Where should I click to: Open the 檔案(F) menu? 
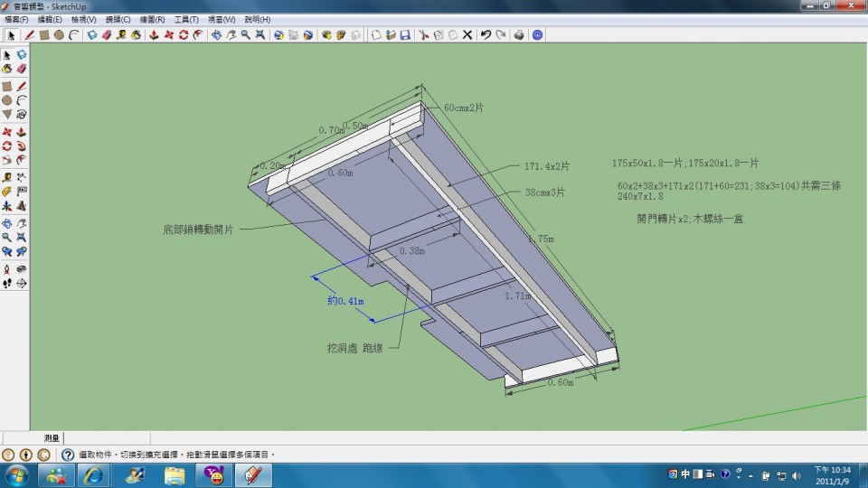point(16,19)
